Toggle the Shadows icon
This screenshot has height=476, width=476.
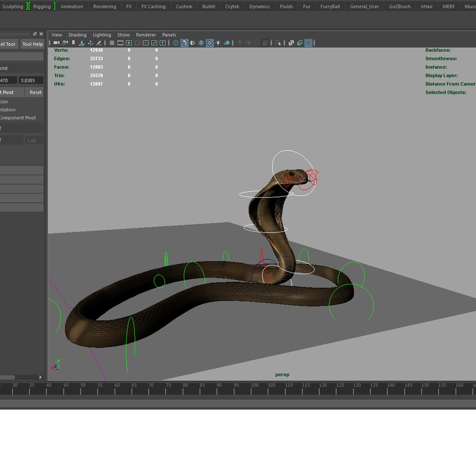227,43
